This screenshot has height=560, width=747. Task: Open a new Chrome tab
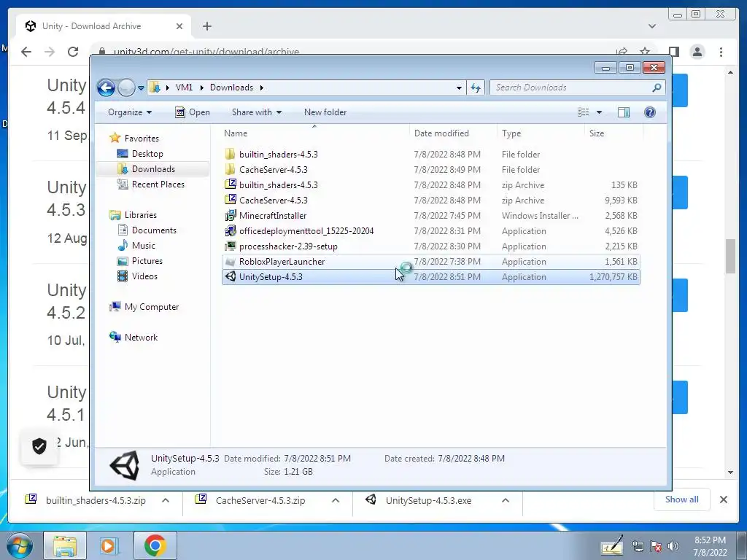tap(206, 26)
